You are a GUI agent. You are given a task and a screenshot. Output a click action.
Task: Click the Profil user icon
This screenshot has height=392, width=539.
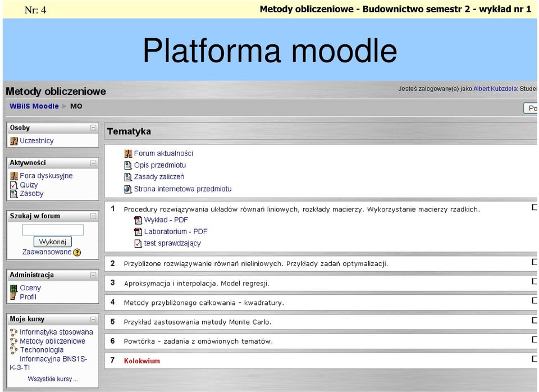pyautogui.click(x=13, y=297)
